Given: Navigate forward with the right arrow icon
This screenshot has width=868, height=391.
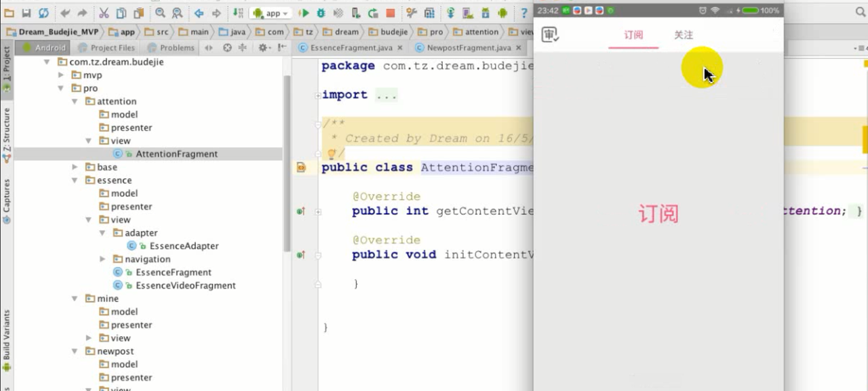Looking at the screenshot, I should (x=216, y=13).
